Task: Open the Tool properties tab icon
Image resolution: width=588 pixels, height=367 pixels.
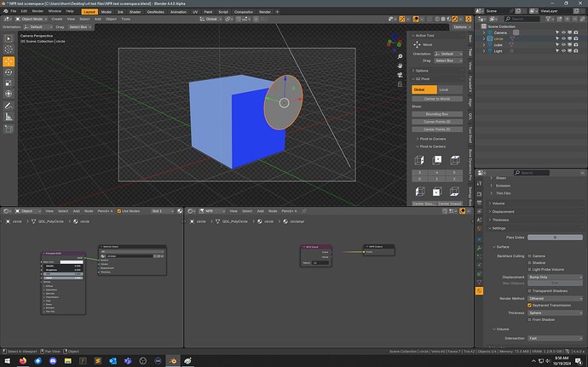Action: [479, 183]
